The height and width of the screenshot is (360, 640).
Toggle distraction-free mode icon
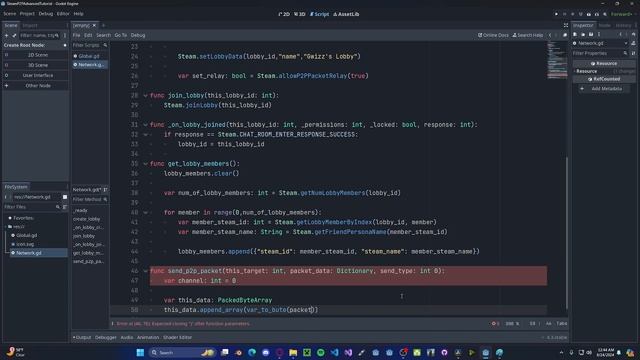click(x=566, y=25)
